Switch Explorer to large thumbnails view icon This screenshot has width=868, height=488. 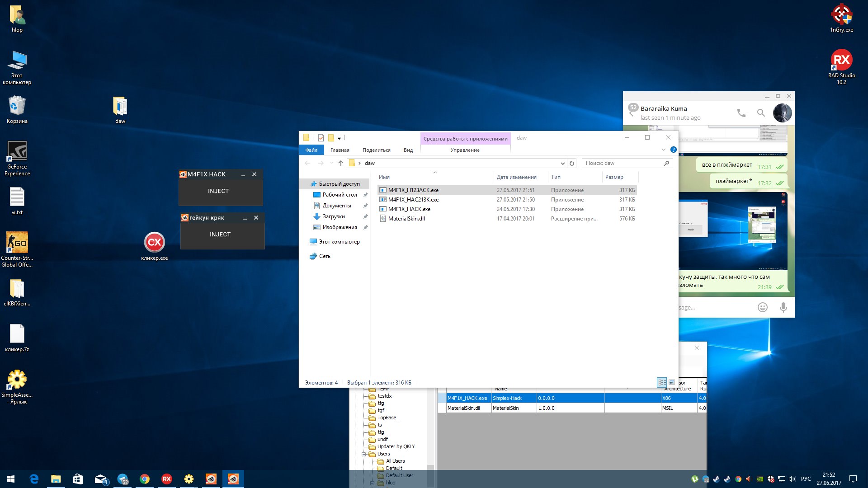pyautogui.click(x=672, y=382)
